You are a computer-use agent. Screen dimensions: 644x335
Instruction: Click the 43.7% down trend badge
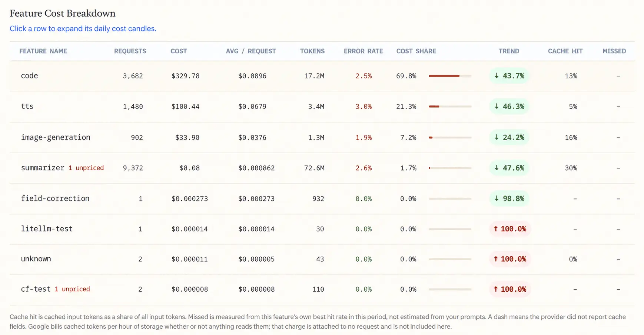point(509,76)
